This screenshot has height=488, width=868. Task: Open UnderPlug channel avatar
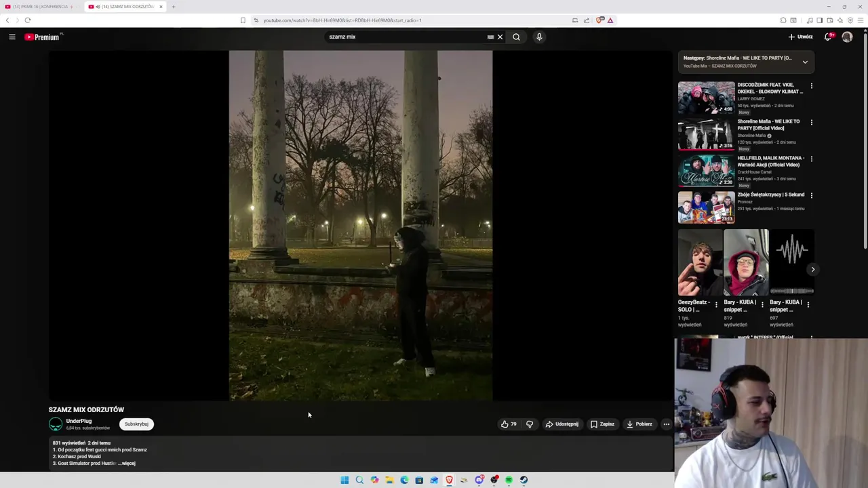56,424
